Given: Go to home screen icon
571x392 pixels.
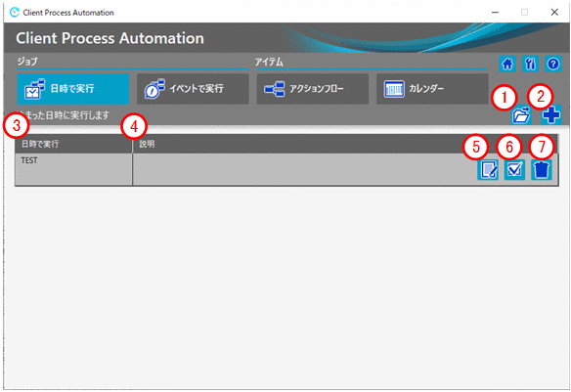Looking at the screenshot, I should click(507, 65).
